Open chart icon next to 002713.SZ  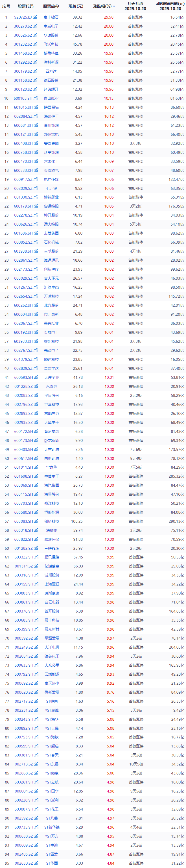click(x=36, y=764)
